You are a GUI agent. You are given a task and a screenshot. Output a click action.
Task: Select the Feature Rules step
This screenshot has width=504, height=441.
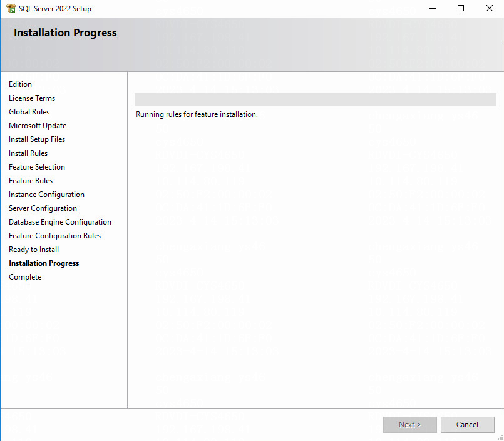point(31,181)
